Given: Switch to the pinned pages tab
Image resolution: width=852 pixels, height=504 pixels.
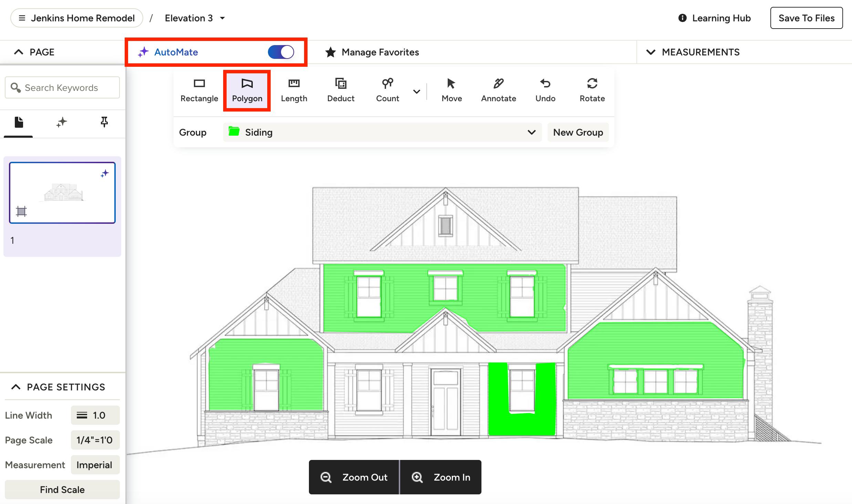Looking at the screenshot, I should pos(104,122).
